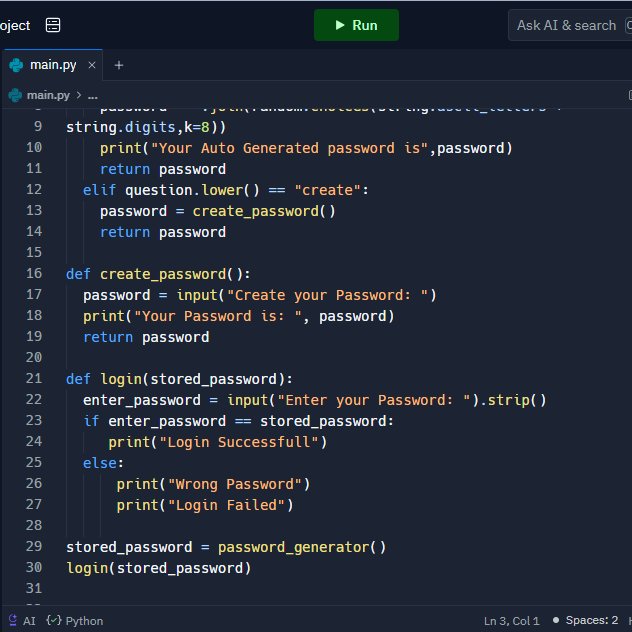
Task: Click the "Login Successfull" print statement
Action: (x=218, y=442)
